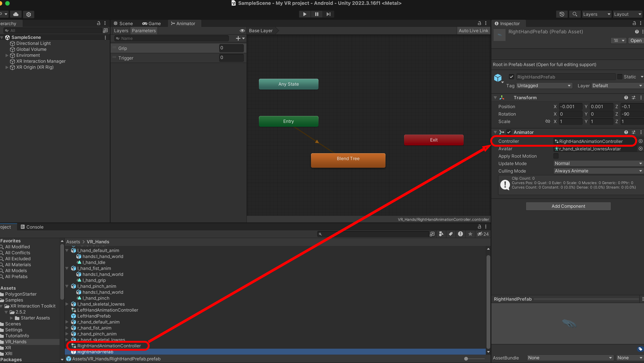Click the Animator component help icon
Viewport: 644px width, 363px height.
(626, 132)
